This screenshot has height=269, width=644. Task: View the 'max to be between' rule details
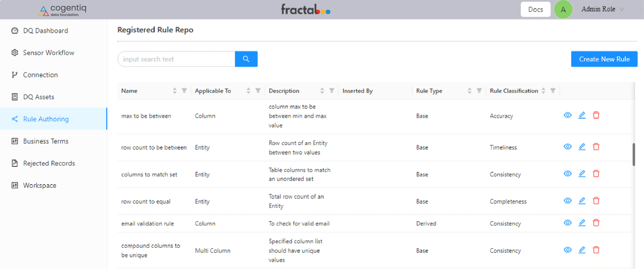(x=567, y=115)
